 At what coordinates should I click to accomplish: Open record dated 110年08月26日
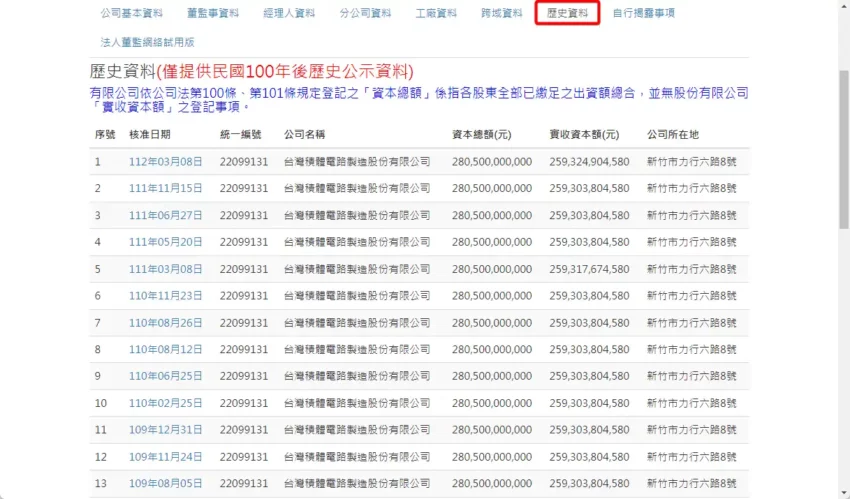pyautogui.click(x=165, y=322)
